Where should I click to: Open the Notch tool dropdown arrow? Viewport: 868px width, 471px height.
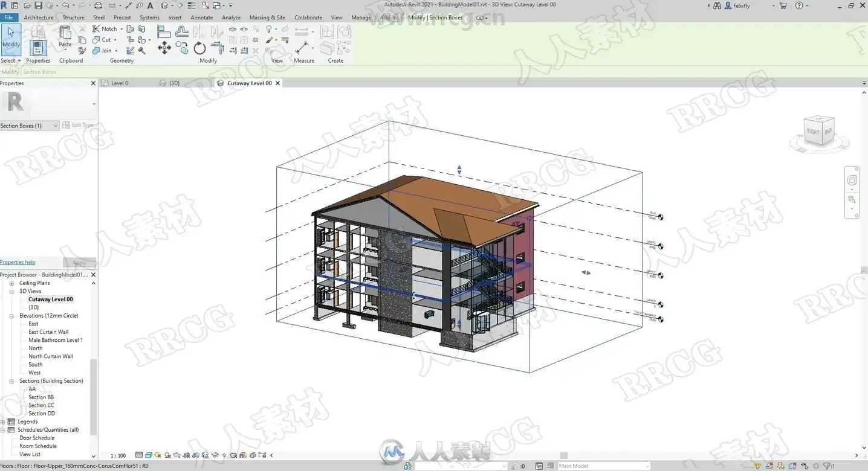(121, 29)
